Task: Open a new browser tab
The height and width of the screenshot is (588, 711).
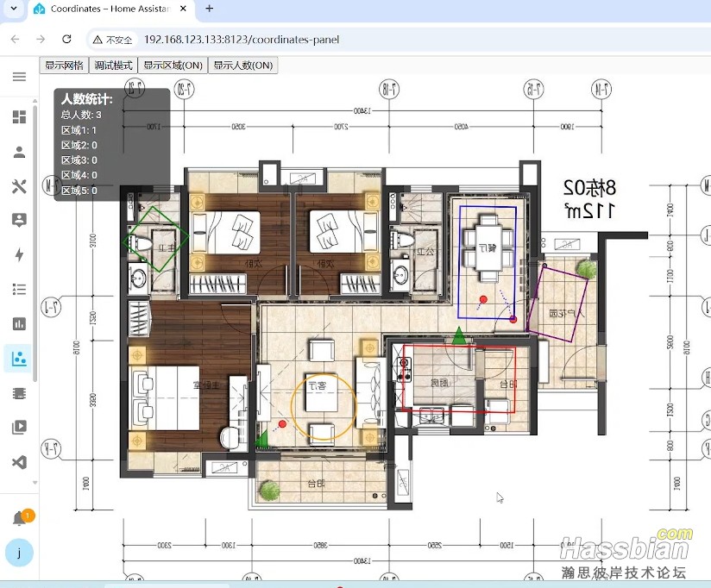Action: 209,8
